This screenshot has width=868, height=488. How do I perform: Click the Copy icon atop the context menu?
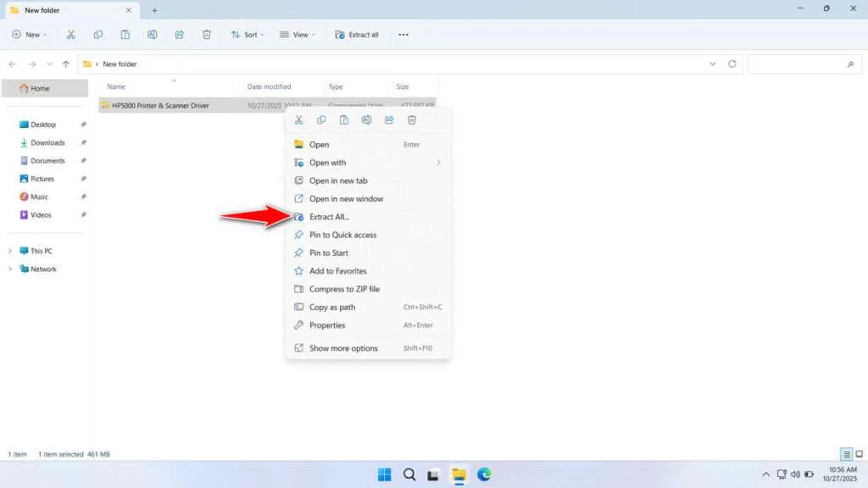[321, 119]
